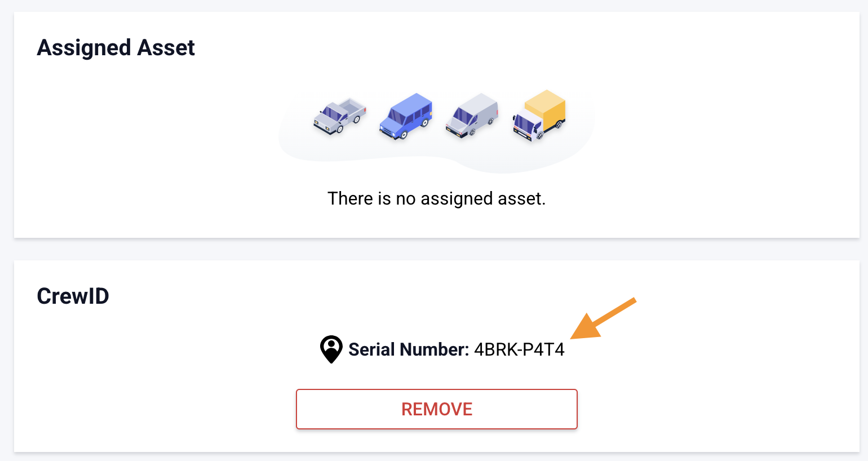Image resolution: width=868 pixels, height=461 pixels.
Task: Click the person location pin icon
Action: 331,349
